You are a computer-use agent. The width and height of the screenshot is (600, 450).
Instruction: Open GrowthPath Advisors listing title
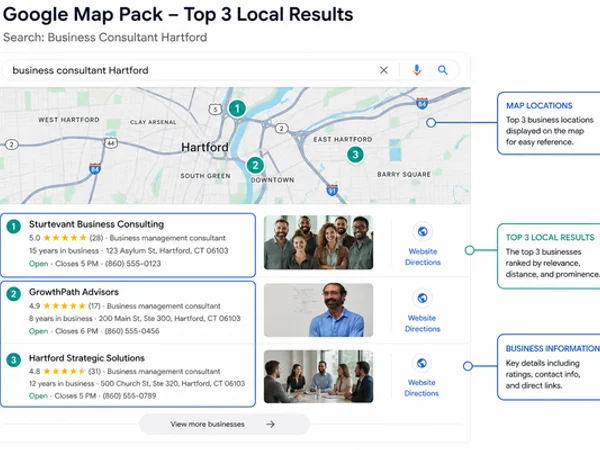coord(74,292)
